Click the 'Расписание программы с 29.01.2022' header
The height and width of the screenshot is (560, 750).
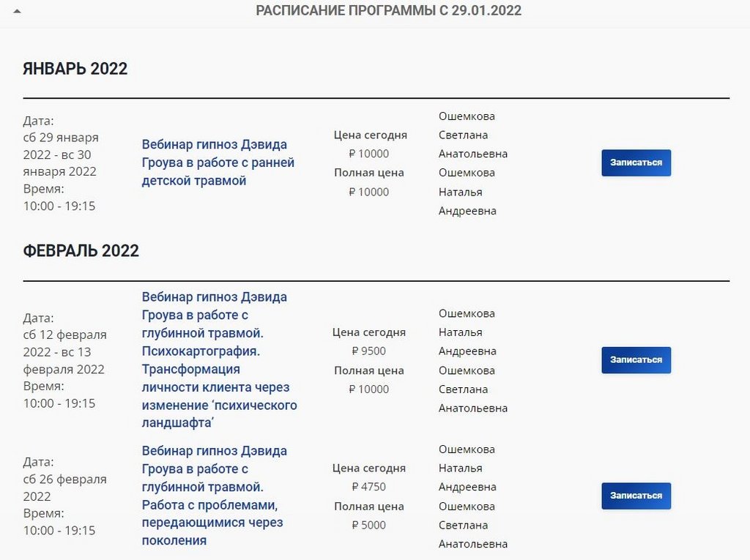[x=388, y=11]
